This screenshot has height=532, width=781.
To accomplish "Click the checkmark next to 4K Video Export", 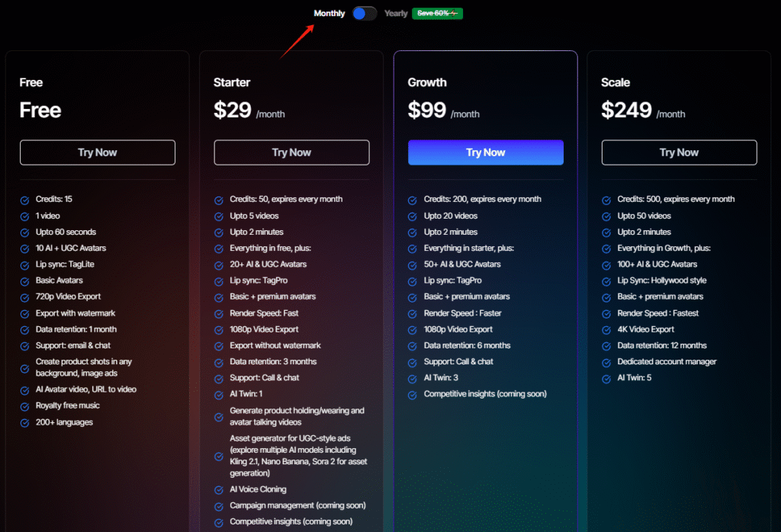I will (605, 329).
